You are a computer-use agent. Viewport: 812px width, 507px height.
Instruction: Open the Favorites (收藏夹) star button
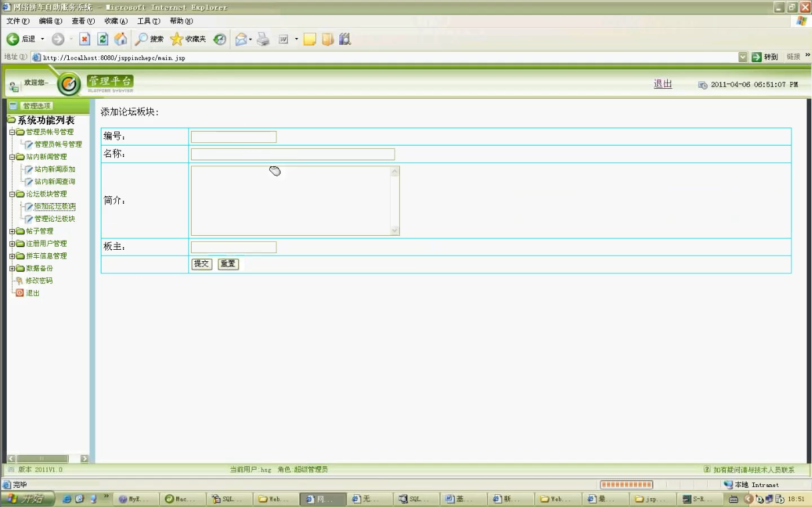[188, 39]
